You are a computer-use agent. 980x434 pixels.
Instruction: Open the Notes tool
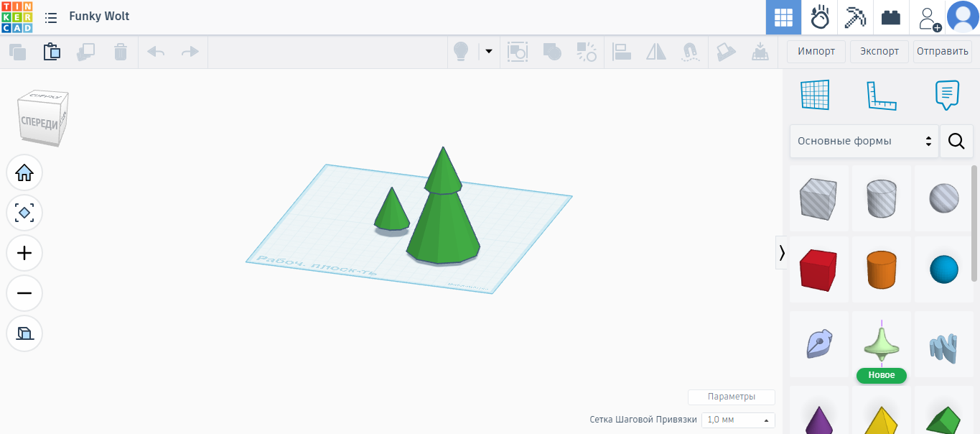coord(947,96)
